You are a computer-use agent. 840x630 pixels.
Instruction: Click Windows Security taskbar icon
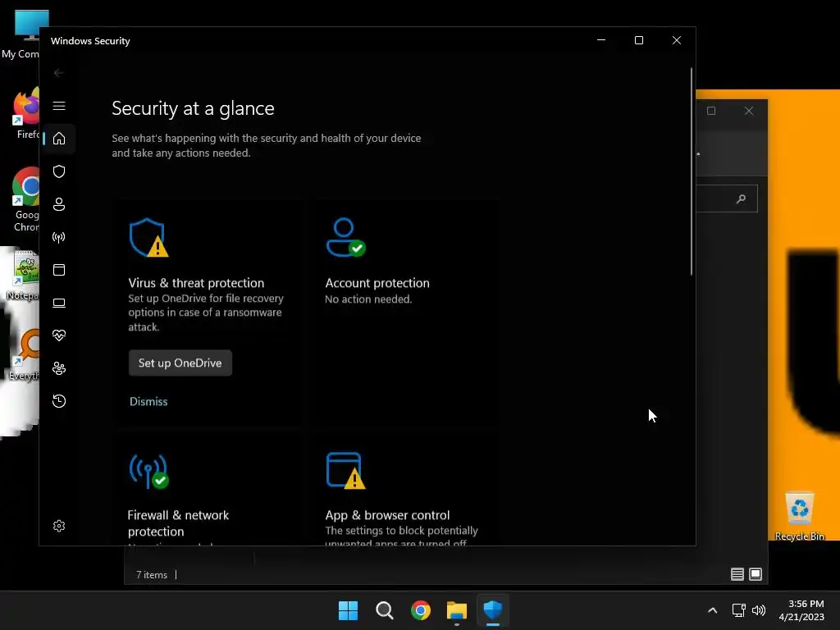493,610
